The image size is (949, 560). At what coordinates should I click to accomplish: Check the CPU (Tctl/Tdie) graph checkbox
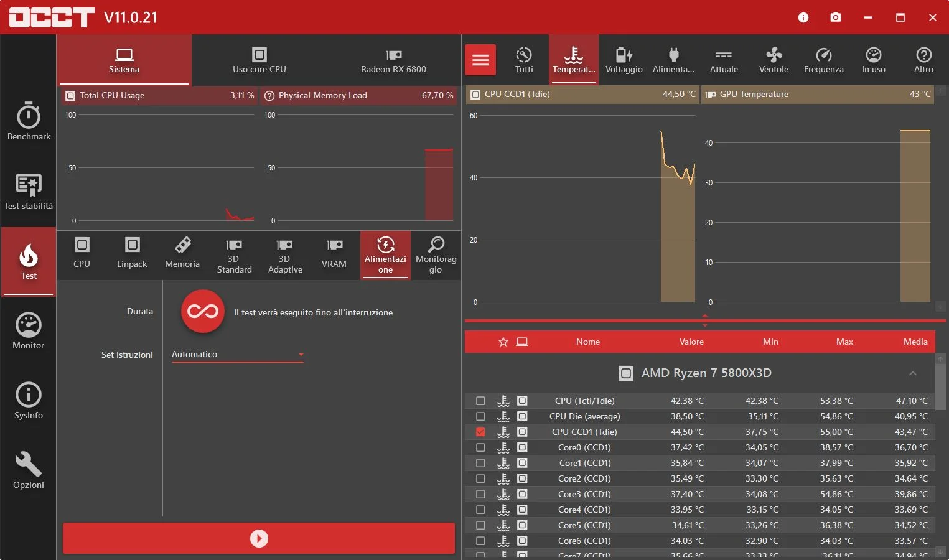(x=480, y=401)
